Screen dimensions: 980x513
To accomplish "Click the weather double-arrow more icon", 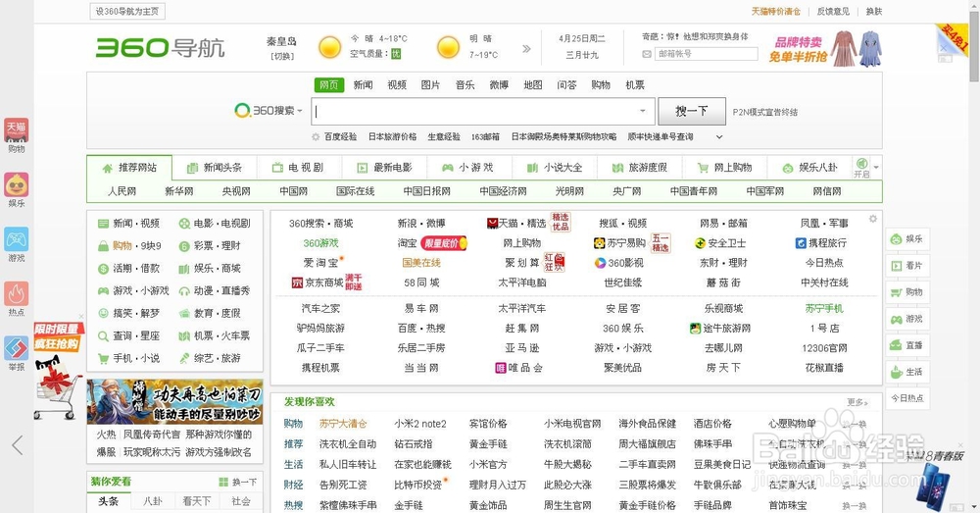I will point(526,48).
